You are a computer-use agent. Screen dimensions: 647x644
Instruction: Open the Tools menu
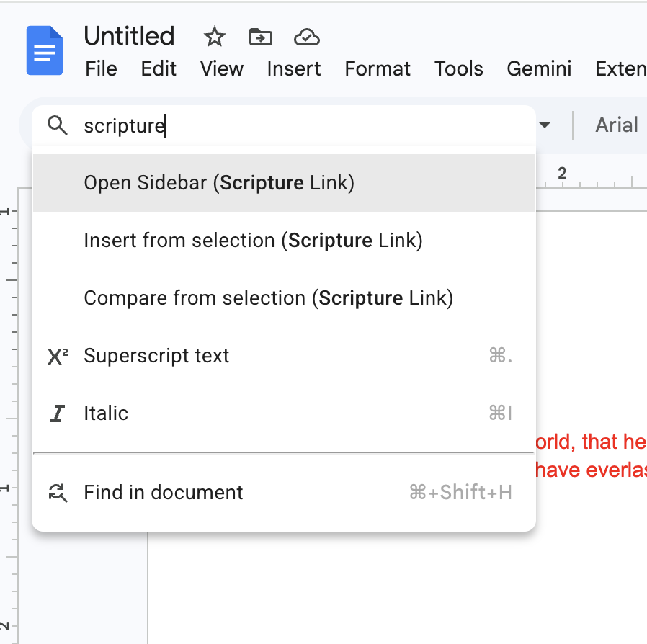(458, 68)
